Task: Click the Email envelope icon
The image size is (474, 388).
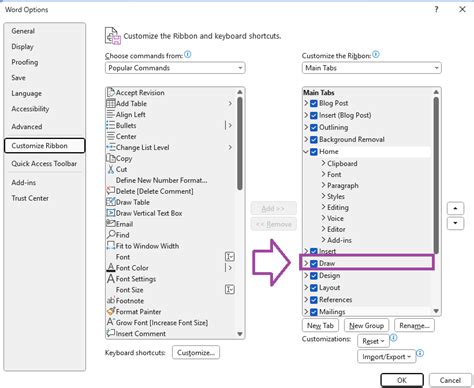Action: 111,223
